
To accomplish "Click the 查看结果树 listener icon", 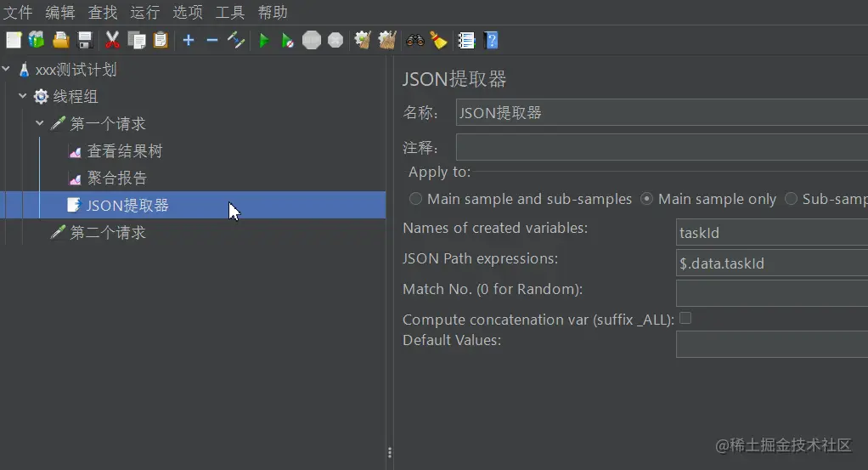I will [76, 151].
